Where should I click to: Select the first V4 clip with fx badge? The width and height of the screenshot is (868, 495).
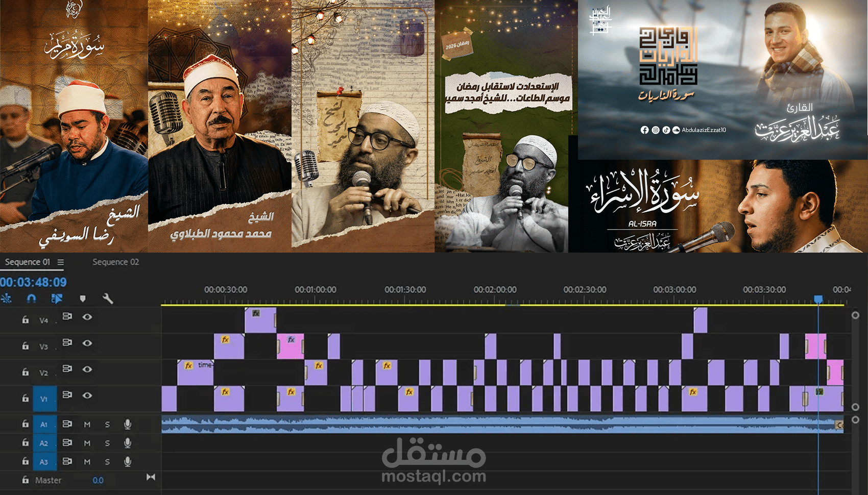[260, 320]
